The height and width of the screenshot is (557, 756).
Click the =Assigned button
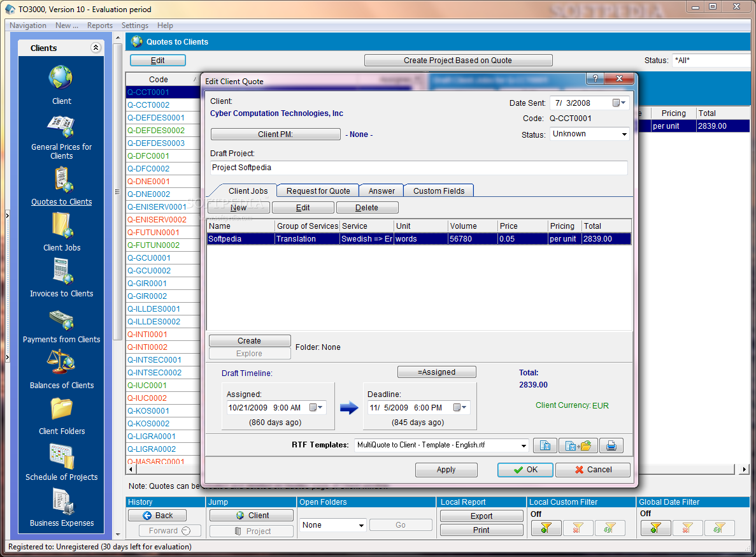436,372
